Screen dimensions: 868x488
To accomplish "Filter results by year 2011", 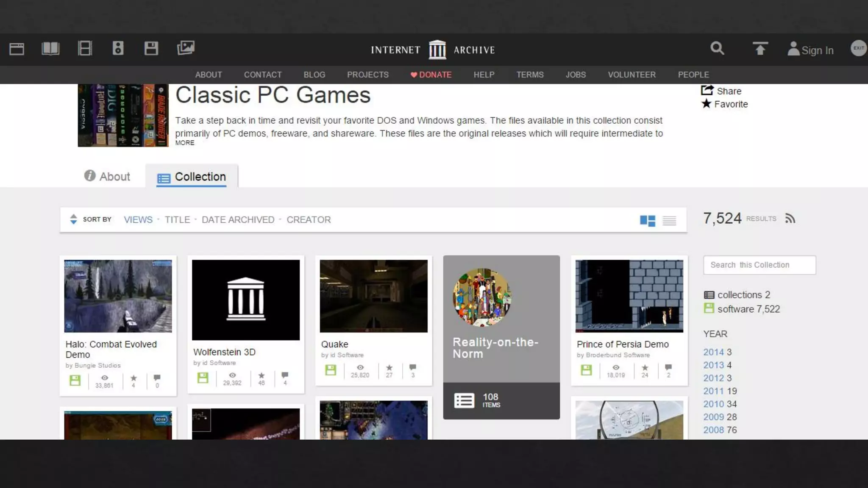I will tap(713, 391).
